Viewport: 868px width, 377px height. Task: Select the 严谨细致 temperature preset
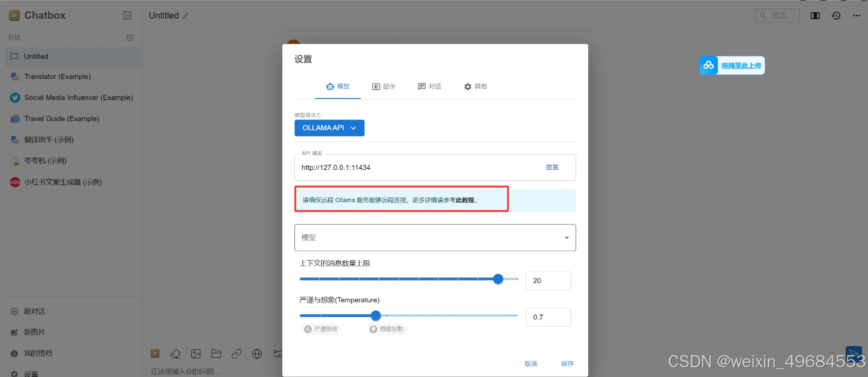coord(321,329)
